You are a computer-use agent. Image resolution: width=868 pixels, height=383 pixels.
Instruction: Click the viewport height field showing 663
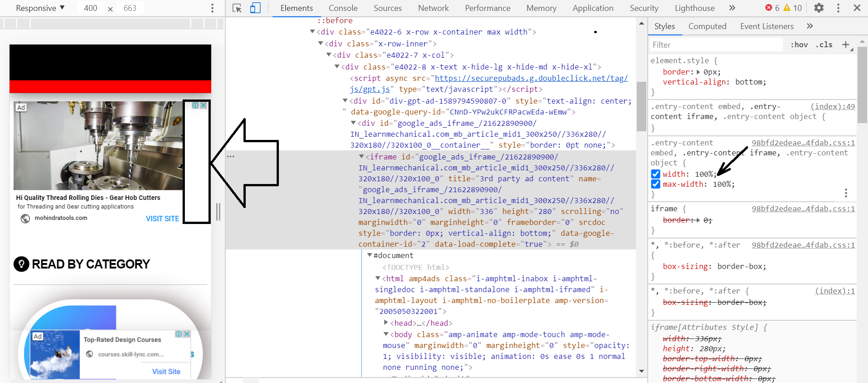[130, 8]
